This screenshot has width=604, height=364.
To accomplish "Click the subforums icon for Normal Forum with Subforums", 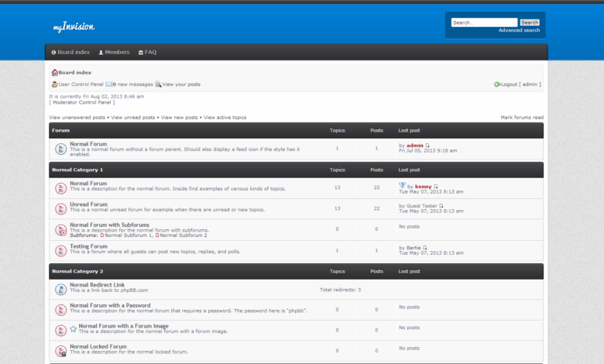I will [60, 230].
